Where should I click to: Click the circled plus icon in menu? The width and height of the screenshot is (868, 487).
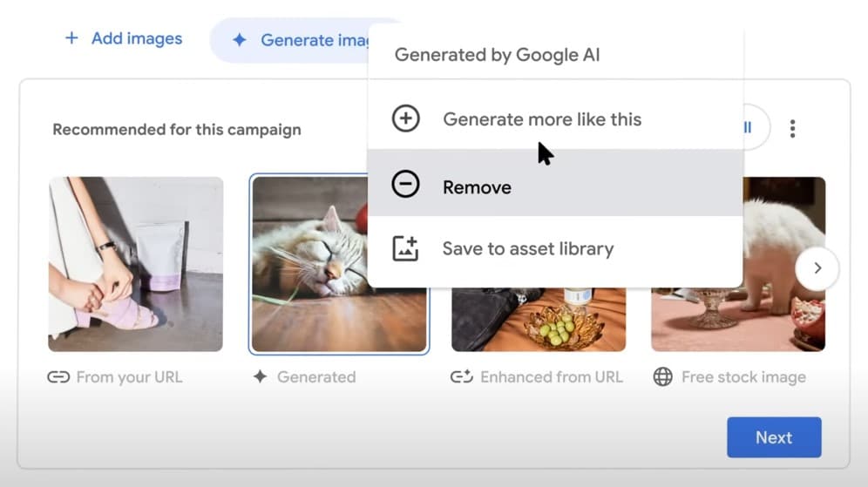(x=405, y=118)
